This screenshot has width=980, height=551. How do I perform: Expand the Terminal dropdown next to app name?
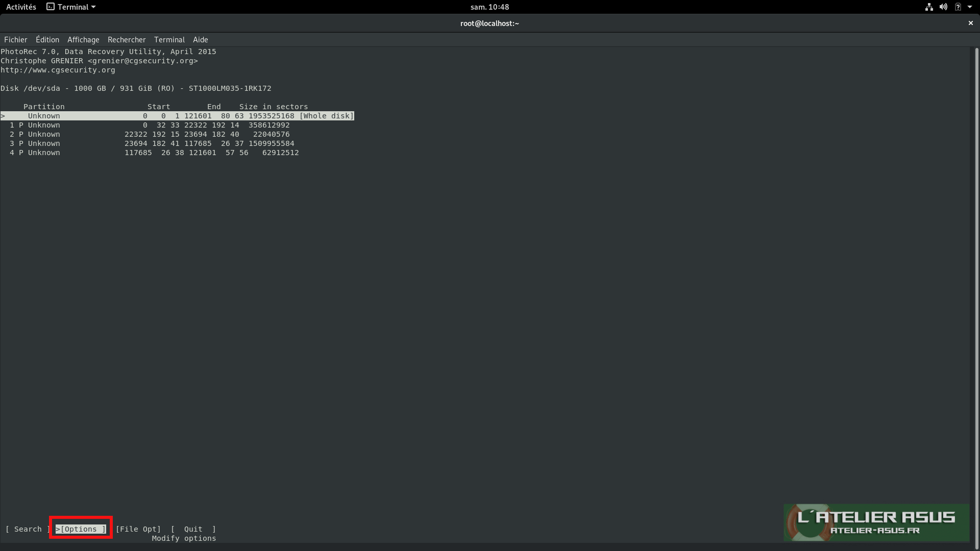coord(93,7)
